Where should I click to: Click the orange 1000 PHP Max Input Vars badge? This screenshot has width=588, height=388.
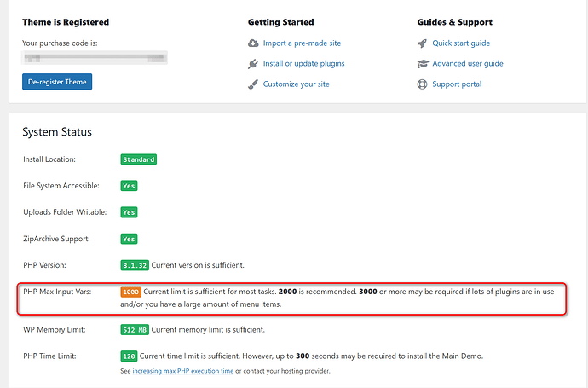click(130, 292)
